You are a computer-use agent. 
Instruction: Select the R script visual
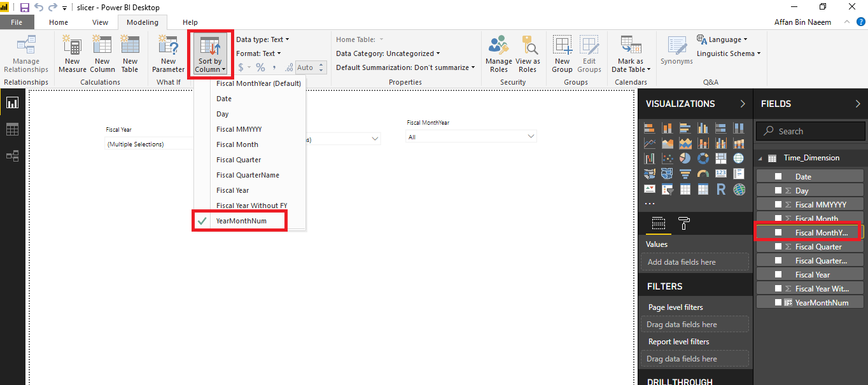pos(721,189)
